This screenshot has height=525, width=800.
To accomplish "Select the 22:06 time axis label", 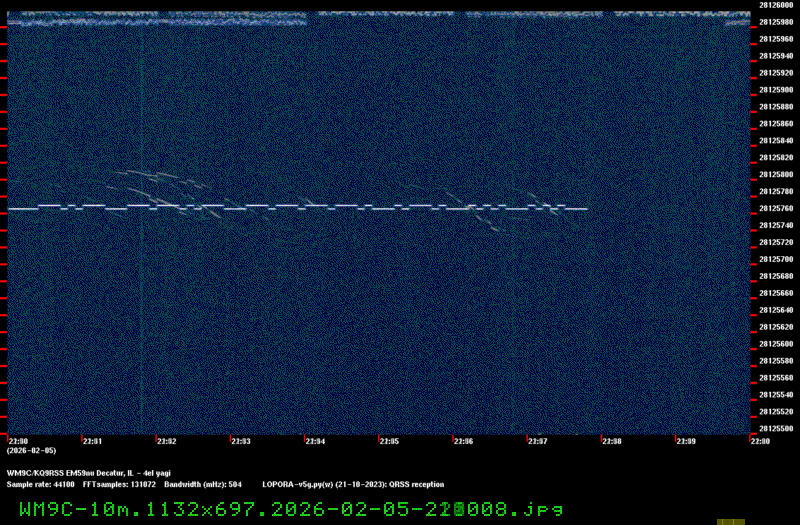I will tap(463, 441).
